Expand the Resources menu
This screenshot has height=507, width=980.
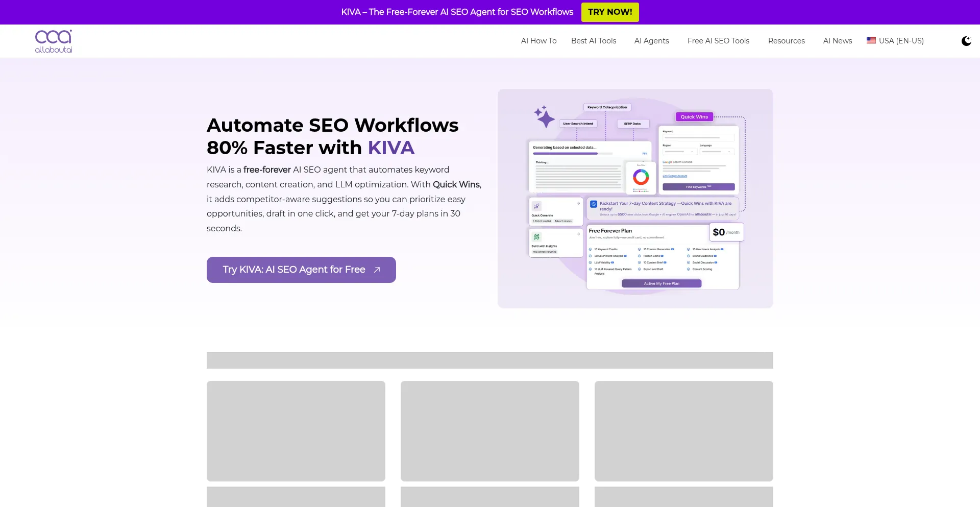[x=786, y=41]
